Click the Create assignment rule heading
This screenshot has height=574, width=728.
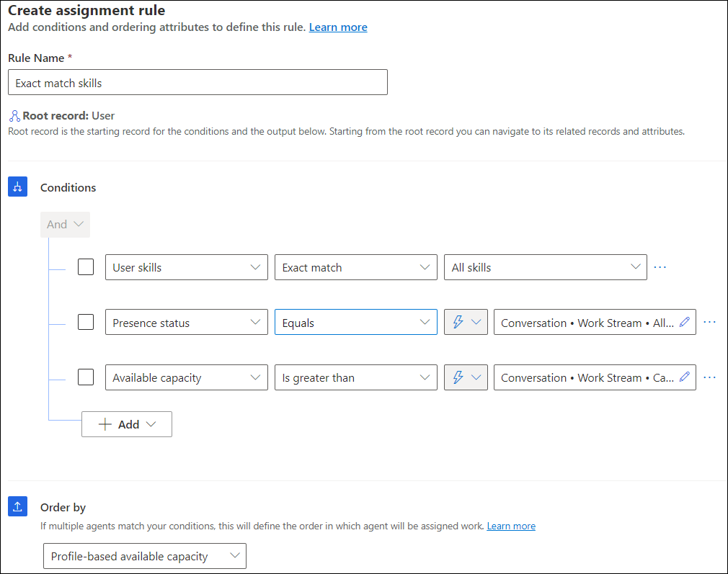(86, 10)
